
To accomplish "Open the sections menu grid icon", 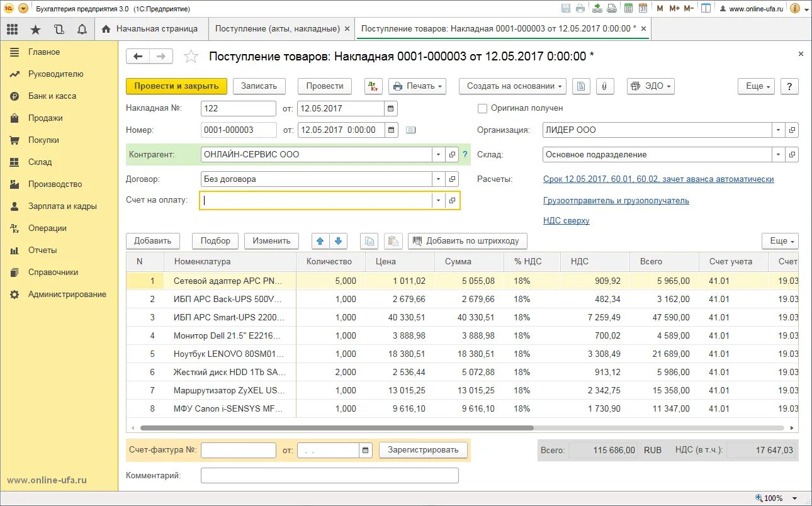I will (x=12, y=29).
